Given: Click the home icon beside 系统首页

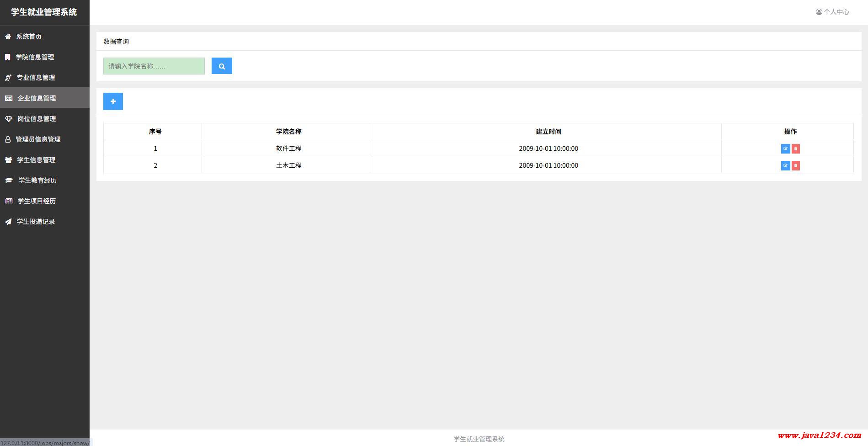Looking at the screenshot, I should (8, 37).
